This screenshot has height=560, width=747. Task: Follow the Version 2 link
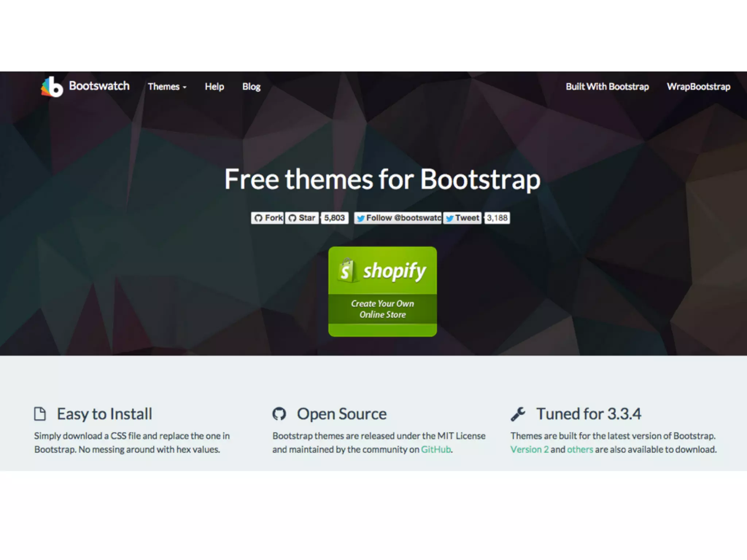(x=529, y=450)
